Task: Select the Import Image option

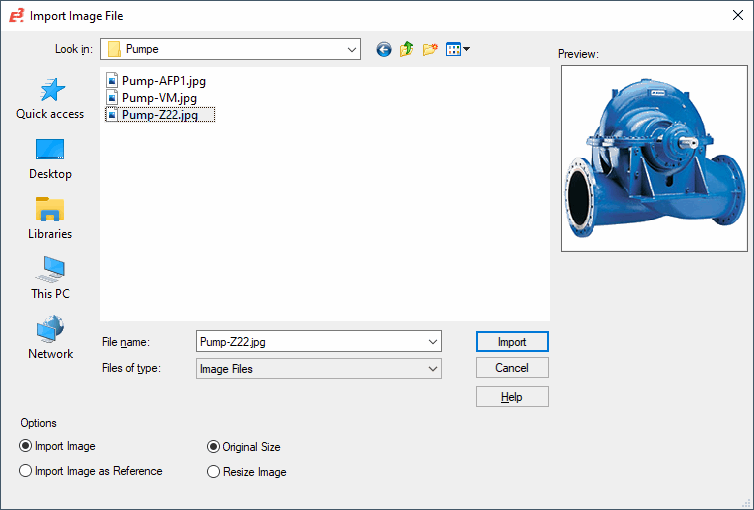Action: [x=26, y=446]
